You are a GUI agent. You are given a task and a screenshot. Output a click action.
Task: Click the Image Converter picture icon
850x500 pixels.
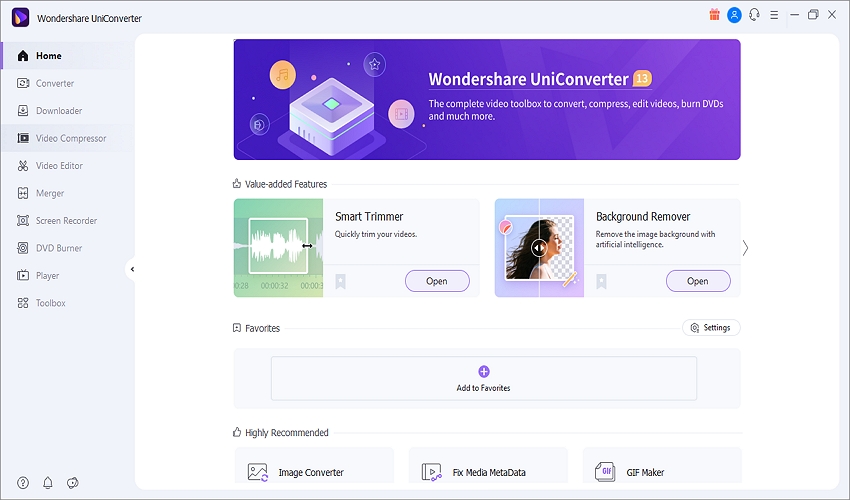(257, 472)
